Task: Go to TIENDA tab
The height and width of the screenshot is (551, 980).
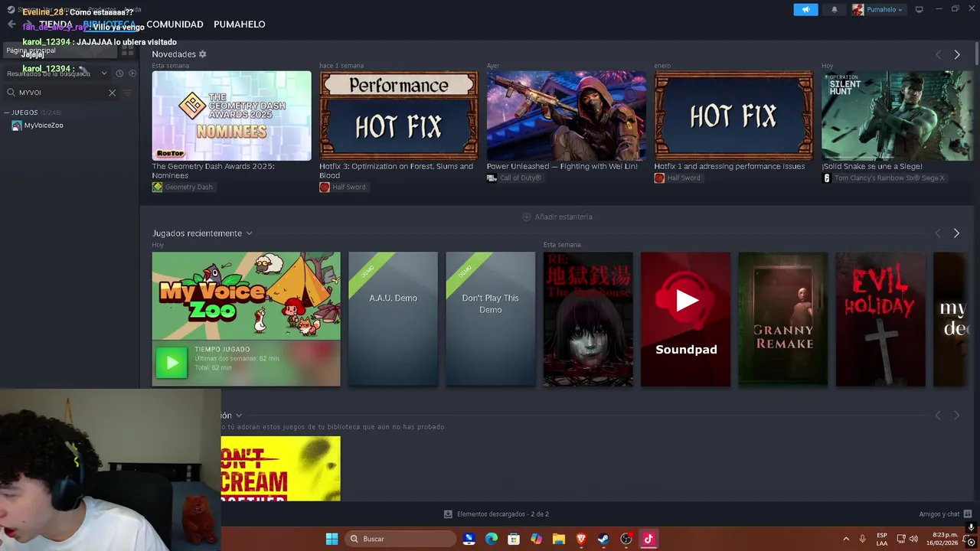Action: click(56, 24)
